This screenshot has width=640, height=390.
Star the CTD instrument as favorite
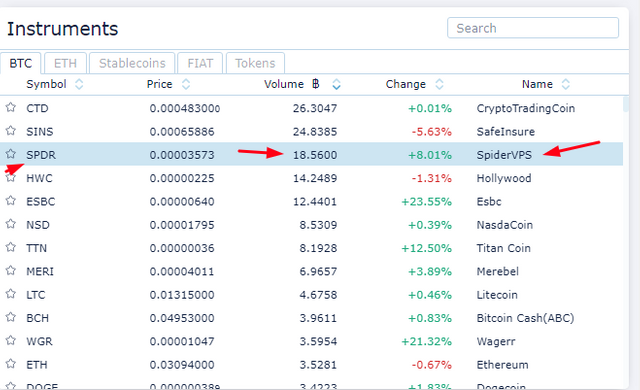click(x=11, y=107)
